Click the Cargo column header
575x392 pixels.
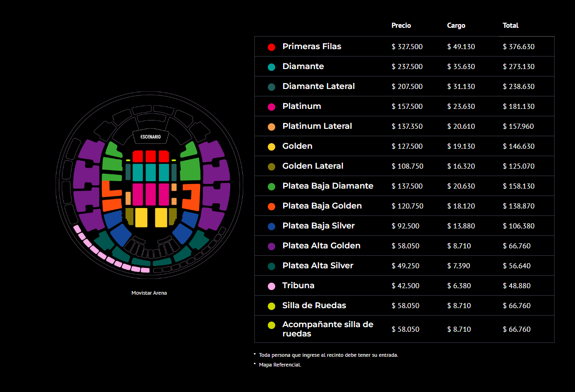(456, 25)
